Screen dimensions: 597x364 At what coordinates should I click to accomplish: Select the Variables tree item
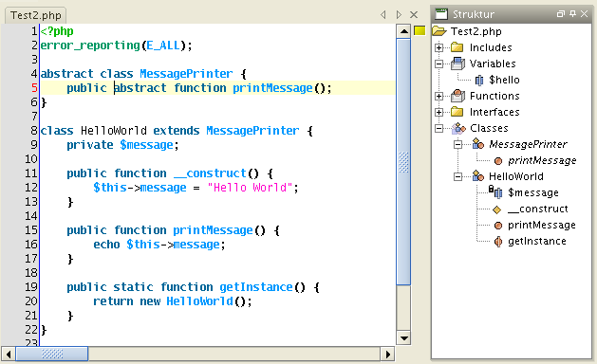click(x=493, y=64)
